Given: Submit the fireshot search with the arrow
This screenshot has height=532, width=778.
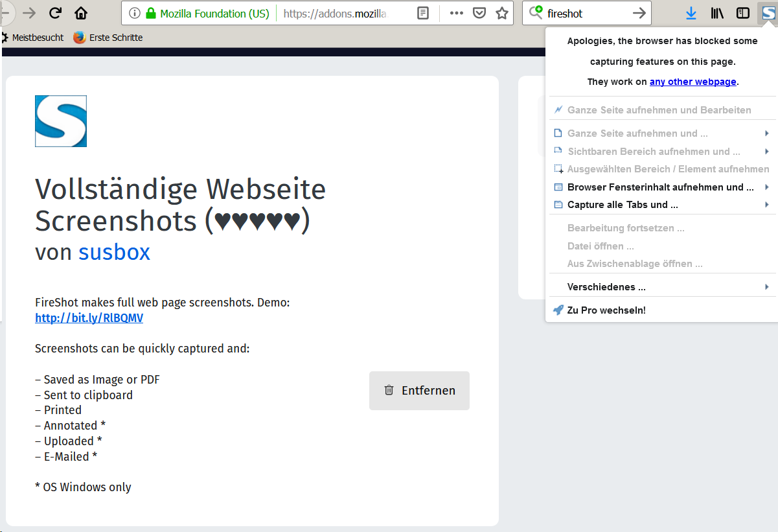Looking at the screenshot, I should tap(639, 13).
